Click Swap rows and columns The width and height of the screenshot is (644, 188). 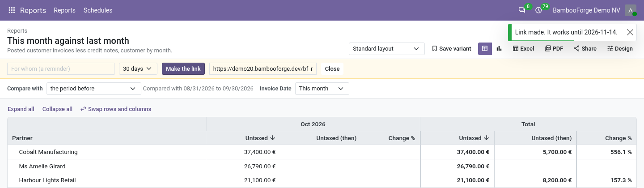tap(116, 109)
